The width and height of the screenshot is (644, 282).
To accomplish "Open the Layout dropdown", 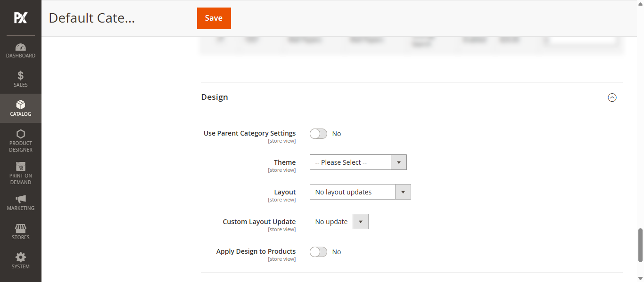I will coord(360,192).
